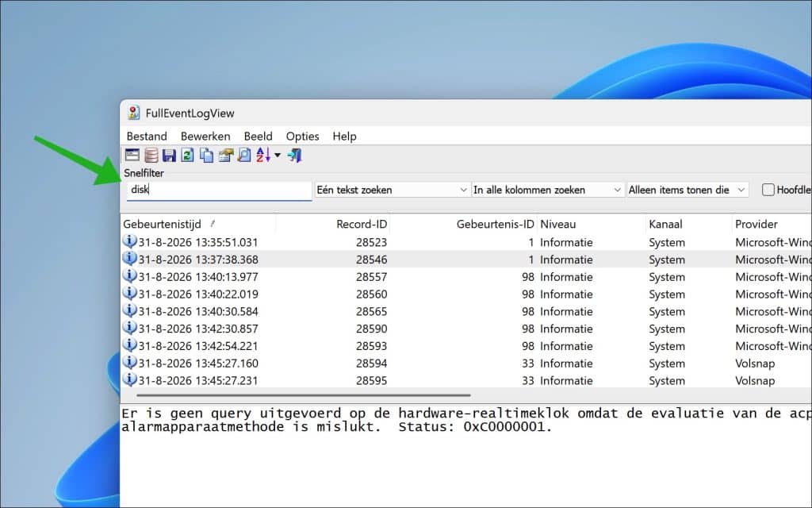This screenshot has width=812, height=508.
Task: Click System channel in record 28546 row
Action: pyautogui.click(x=666, y=260)
